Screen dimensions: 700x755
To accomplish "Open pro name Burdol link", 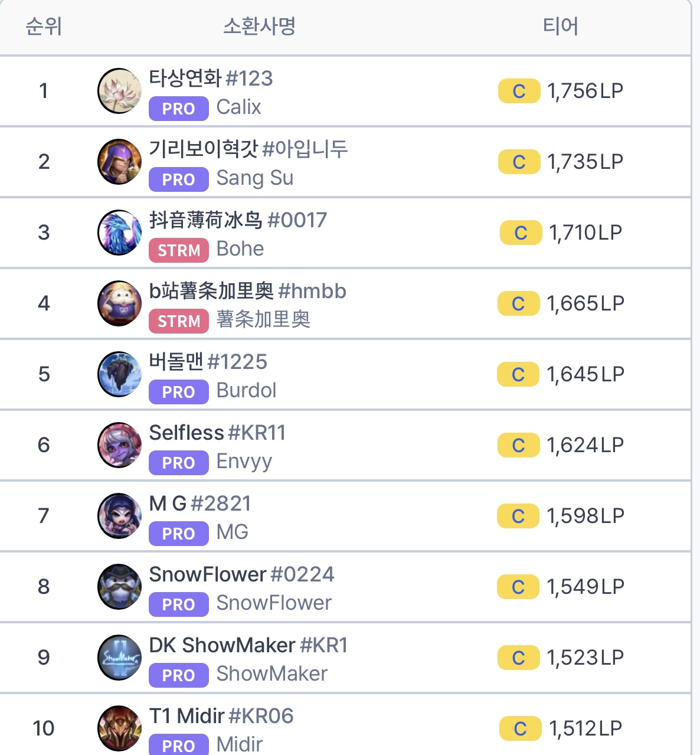I will click(x=246, y=391).
